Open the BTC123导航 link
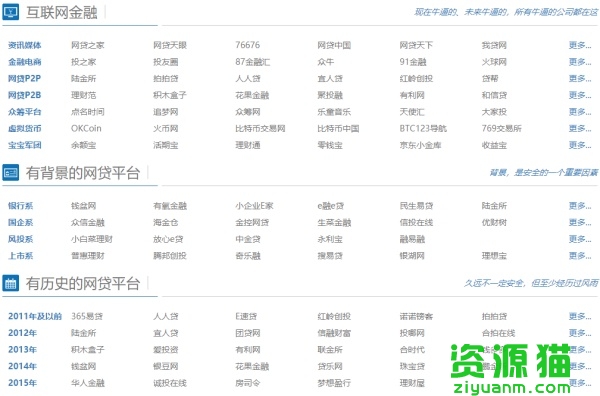This screenshot has height=396, width=600. click(x=423, y=129)
